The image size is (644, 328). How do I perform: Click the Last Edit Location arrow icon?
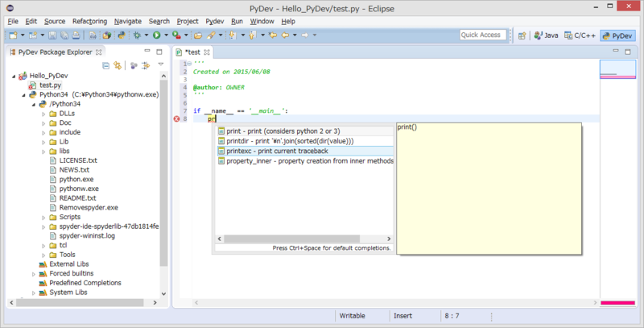(x=272, y=35)
